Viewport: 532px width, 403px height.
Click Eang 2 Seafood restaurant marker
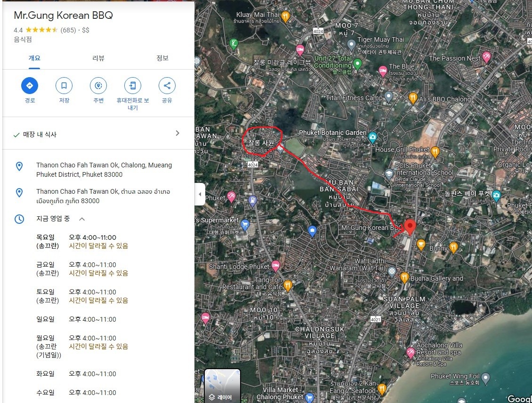pyautogui.click(x=382, y=389)
